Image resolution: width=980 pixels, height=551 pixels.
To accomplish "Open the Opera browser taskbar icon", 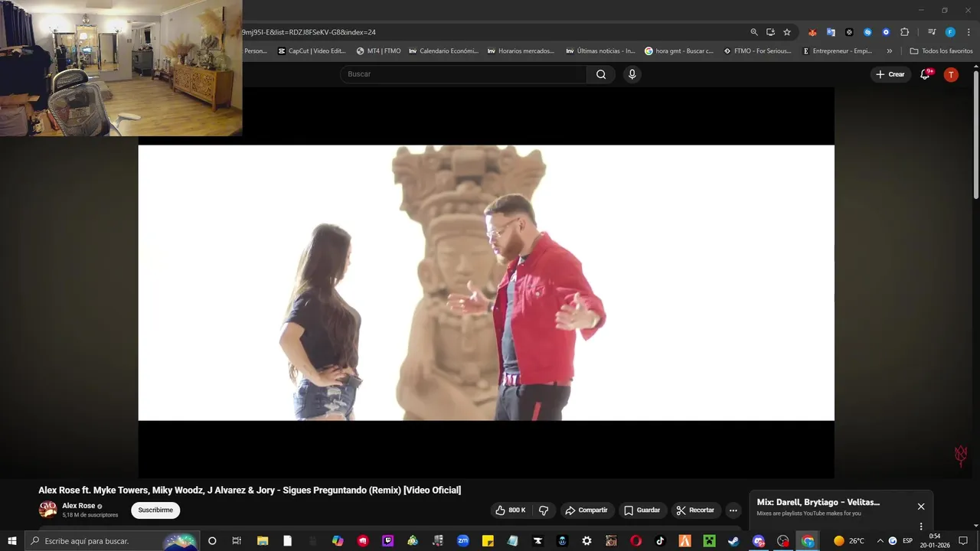I will coord(635,541).
